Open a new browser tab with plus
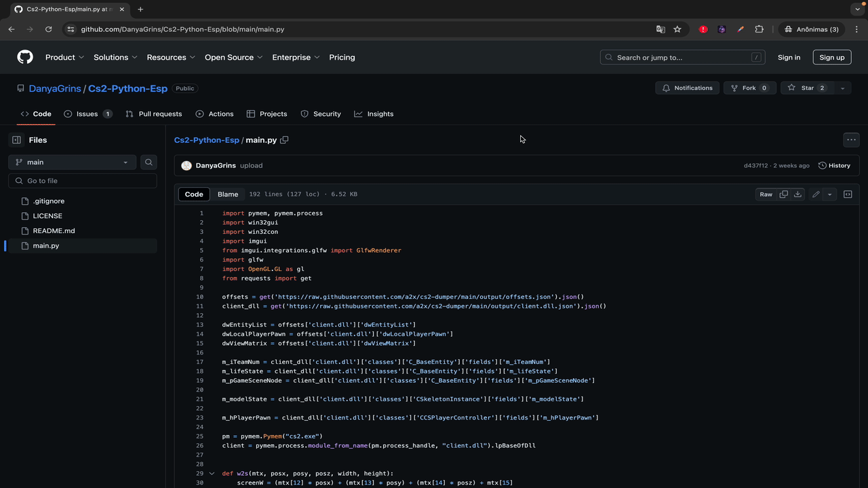 coord(140,9)
